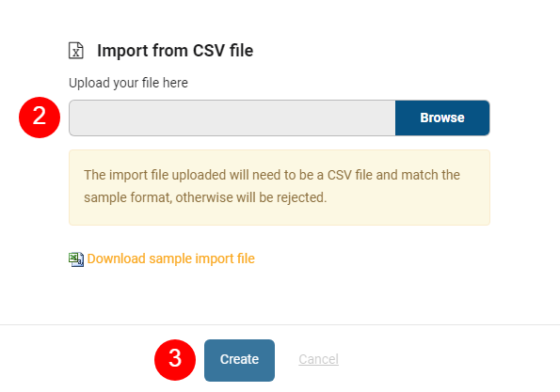Select the word "Browse" on blue button
Viewport: 560px width, 392px height.
pyautogui.click(x=442, y=118)
